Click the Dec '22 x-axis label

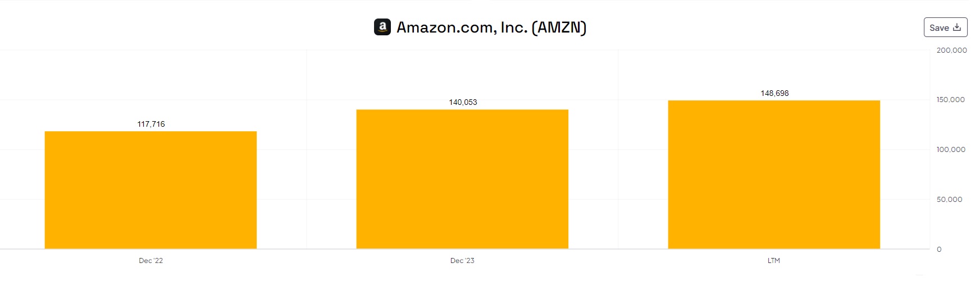click(x=151, y=261)
